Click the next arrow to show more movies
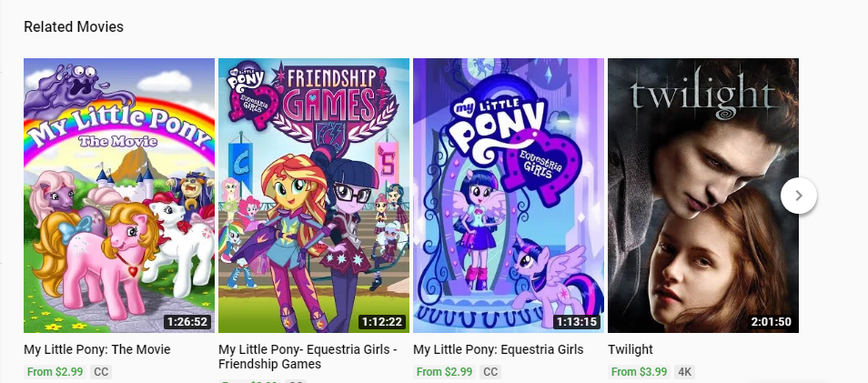Image resolution: width=868 pixels, height=383 pixels. click(x=798, y=195)
